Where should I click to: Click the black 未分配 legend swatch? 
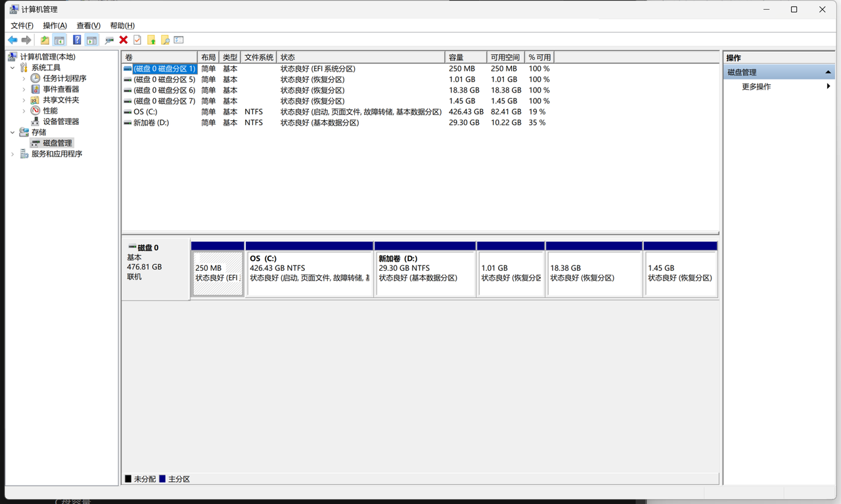128,479
